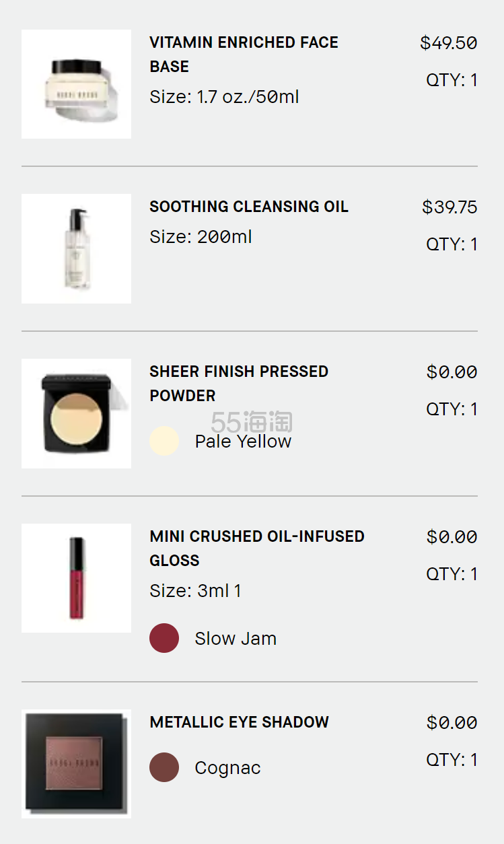504x844 pixels.
Task: Click the $49.50 price of the face base
Action: (x=449, y=43)
